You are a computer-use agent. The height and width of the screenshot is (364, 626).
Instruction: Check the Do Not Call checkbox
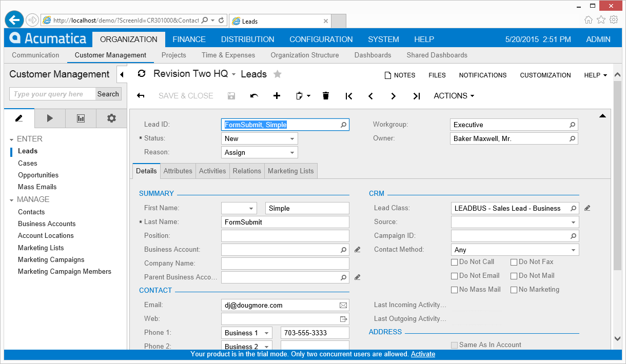point(454,262)
